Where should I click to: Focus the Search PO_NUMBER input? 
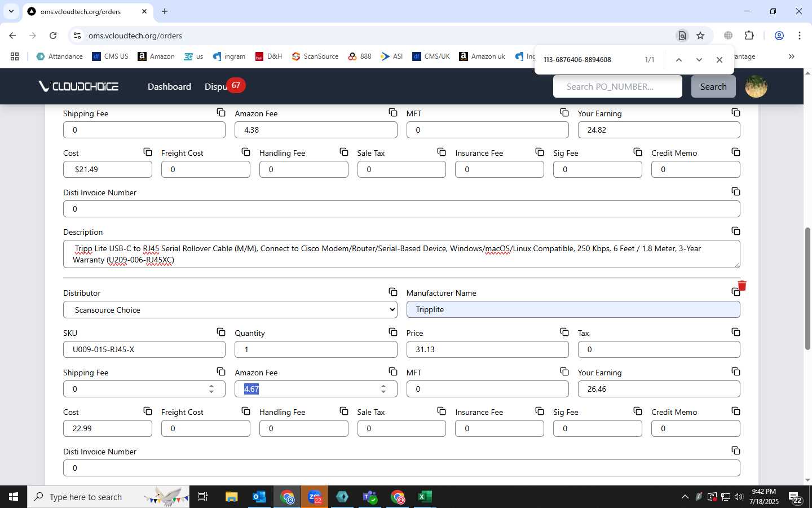[x=617, y=86]
